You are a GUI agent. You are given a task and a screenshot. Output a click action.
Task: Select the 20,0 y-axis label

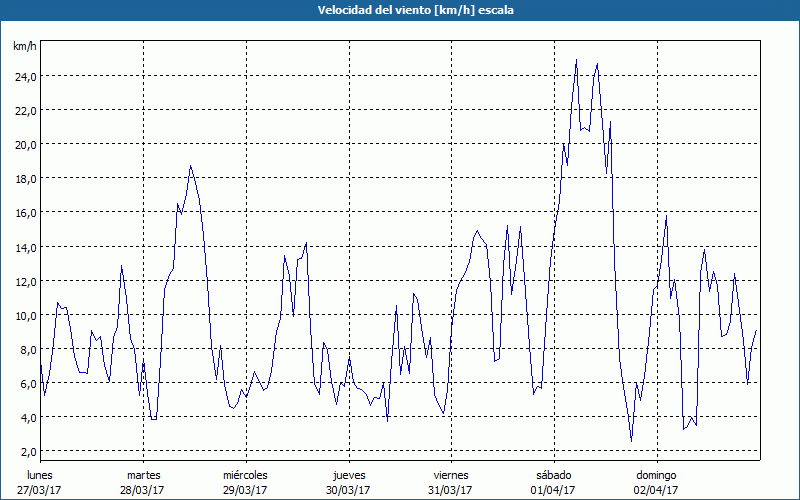[x=25, y=144]
